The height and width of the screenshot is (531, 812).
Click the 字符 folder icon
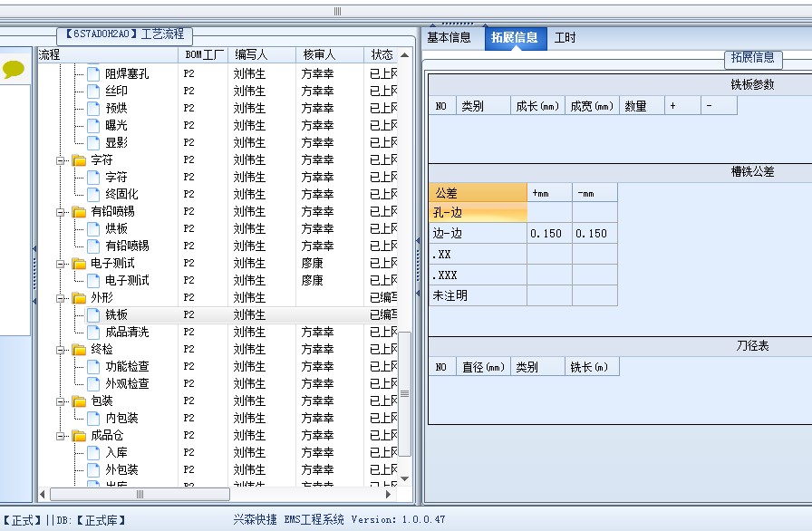pyautogui.click(x=79, y=159)
